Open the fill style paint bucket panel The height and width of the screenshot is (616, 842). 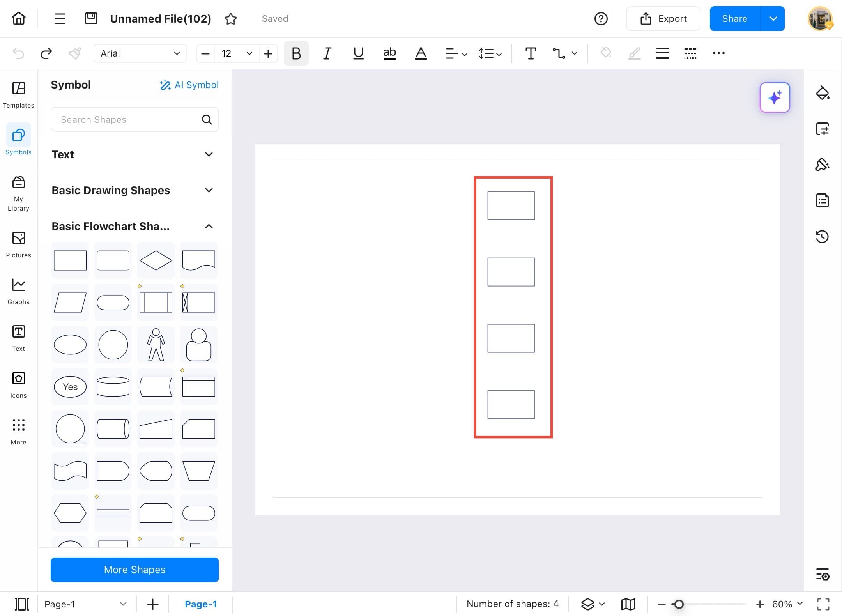coord(822,93)
